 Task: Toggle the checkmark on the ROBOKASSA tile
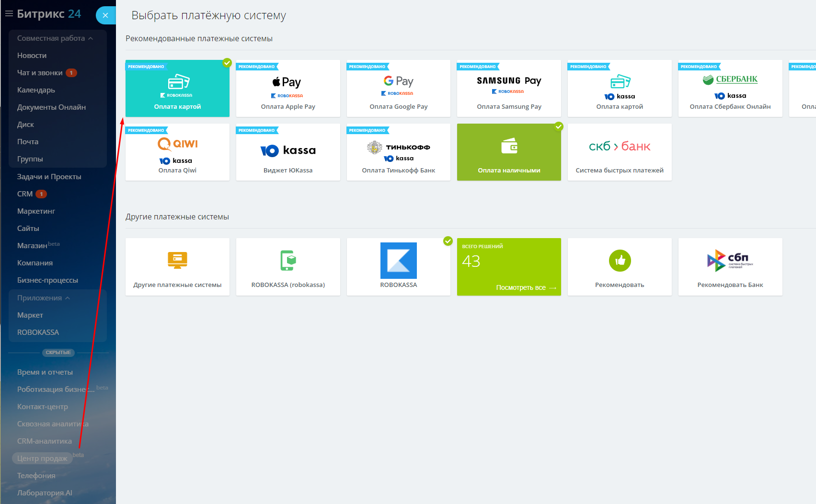(x=448, y=241)
